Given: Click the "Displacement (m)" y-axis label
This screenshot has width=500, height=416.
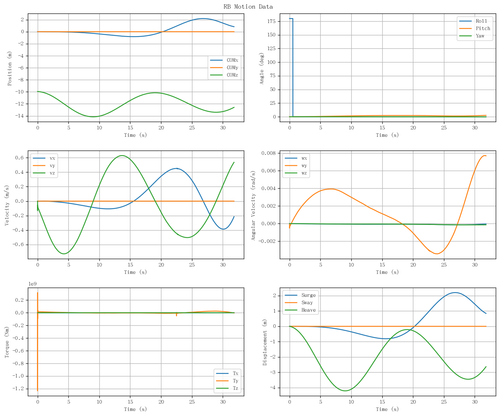Looking at the screenshot, I should coord(265,342).
